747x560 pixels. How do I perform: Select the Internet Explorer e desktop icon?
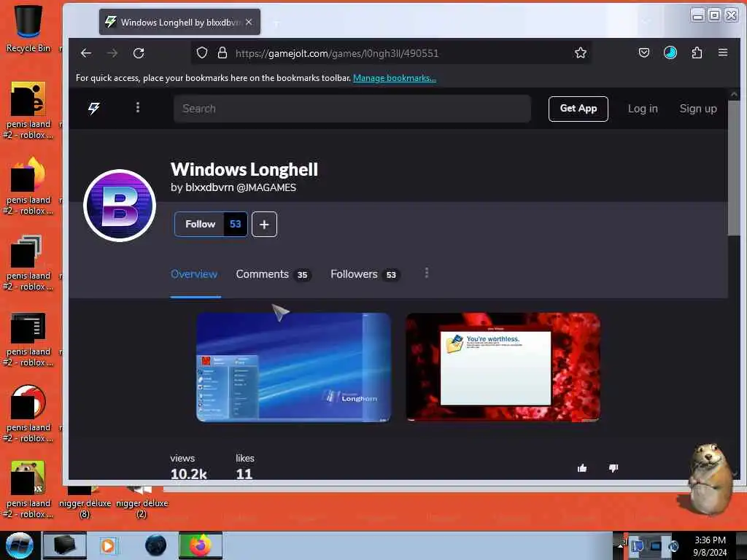[28, 111]
